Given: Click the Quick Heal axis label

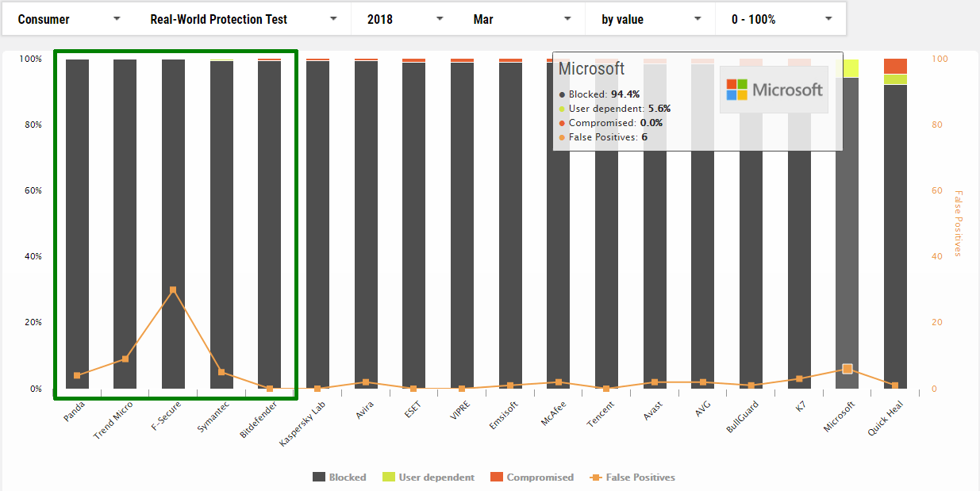Looking at the screenshot, I should [885, 419].
